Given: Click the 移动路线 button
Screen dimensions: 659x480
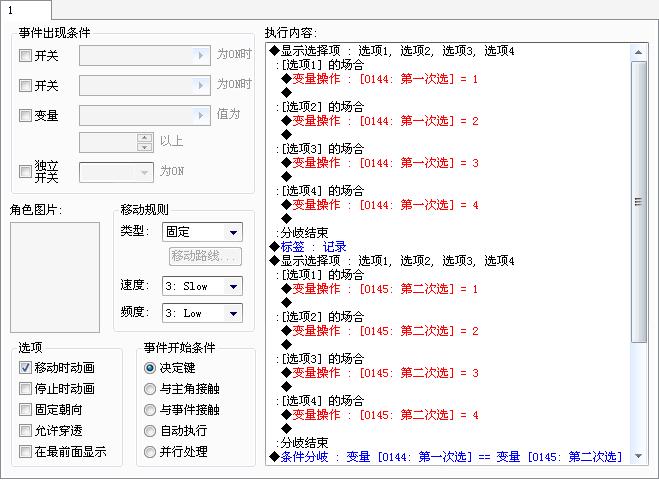Looking at the screenshot, I should (x=205, y=256).
